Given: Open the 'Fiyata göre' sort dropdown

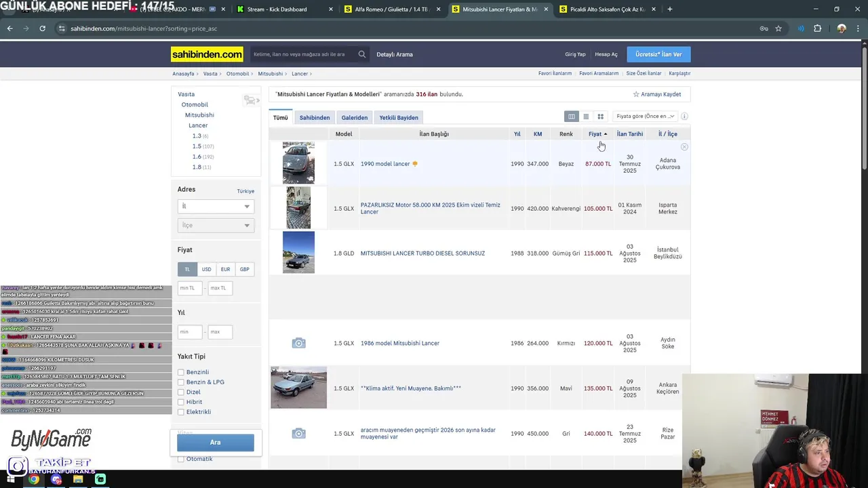Looking at the screenshot, I should click(x=644, y=117).
